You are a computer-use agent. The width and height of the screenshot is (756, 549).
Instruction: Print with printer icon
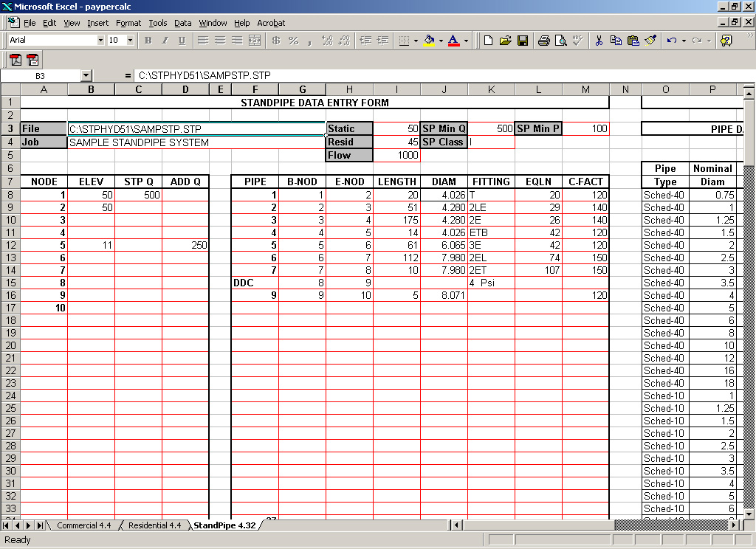[544, 41]
